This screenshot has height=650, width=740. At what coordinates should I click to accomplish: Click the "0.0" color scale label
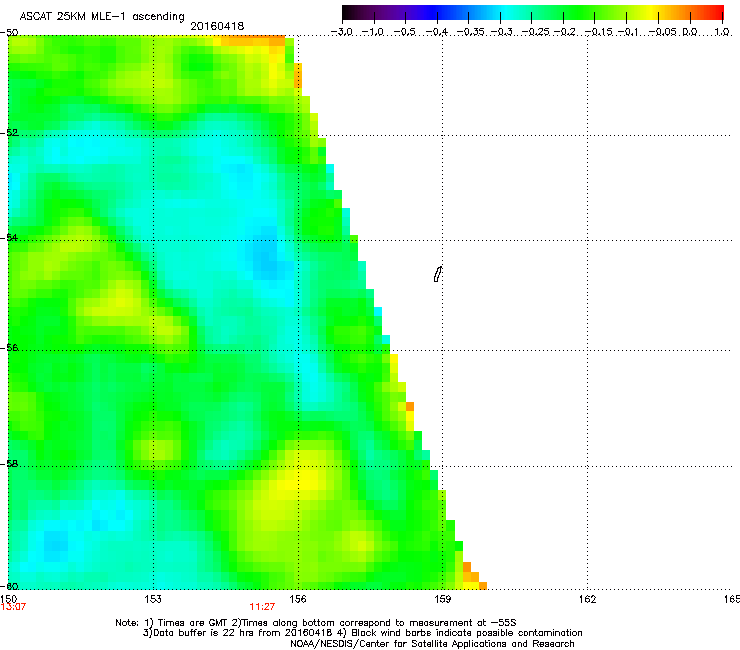(x=690, y=32)
